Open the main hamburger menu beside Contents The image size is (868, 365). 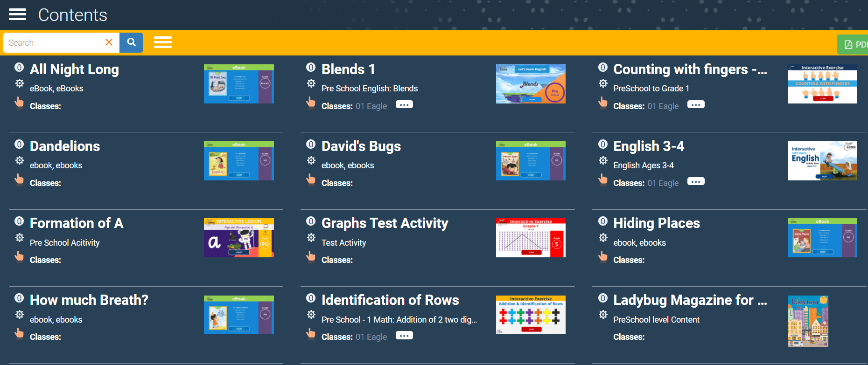coord(17,14)
